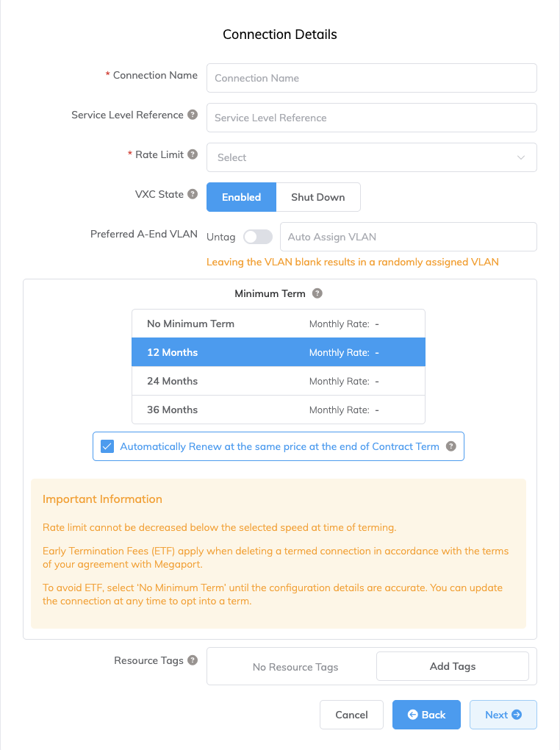Click the Resource Tags help icon
The width and height of the screenshot is (560, 750).
click(193, 660)
